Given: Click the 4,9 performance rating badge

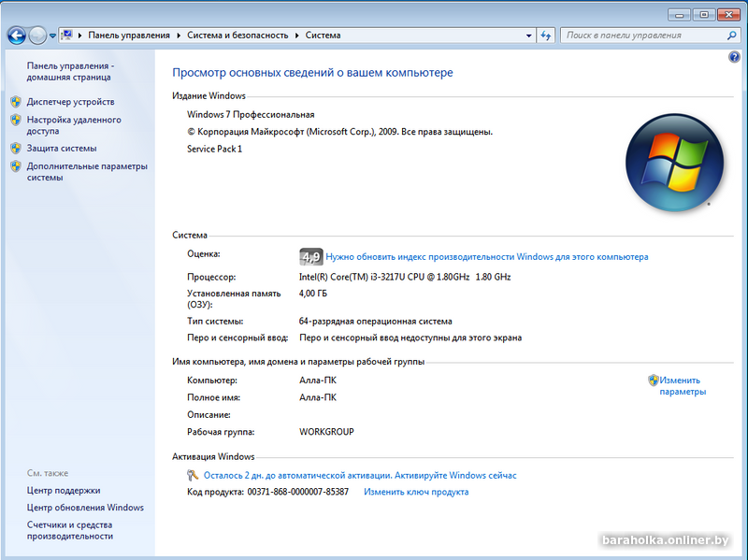Looking at the screenshot, I should pyautogui.click(x=311, y=256).
